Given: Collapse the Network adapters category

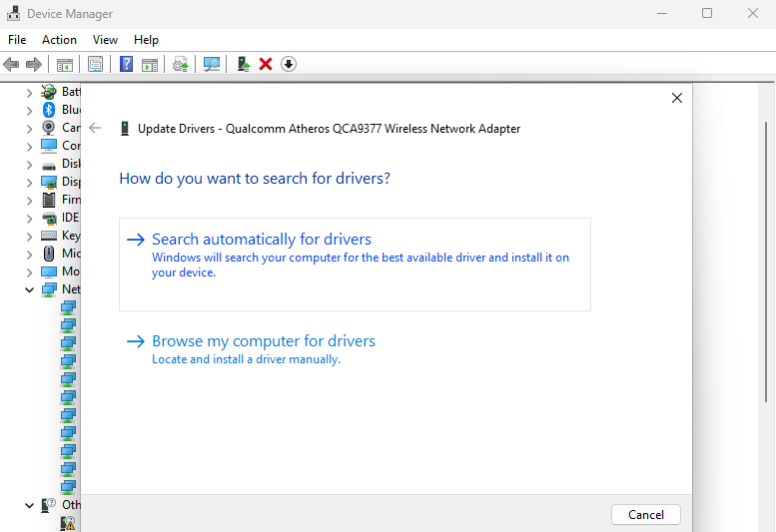Looking at the screenshot, I should [30, 289].
